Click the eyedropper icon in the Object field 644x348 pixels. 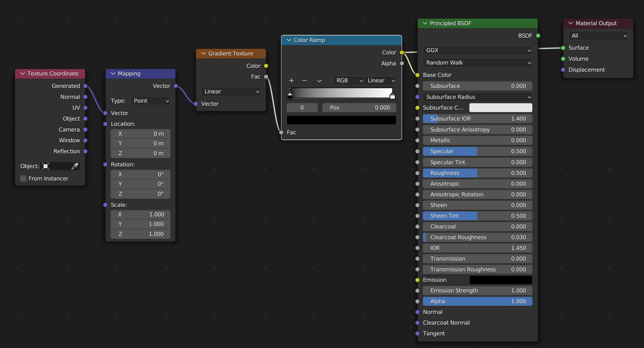[75, 166]
